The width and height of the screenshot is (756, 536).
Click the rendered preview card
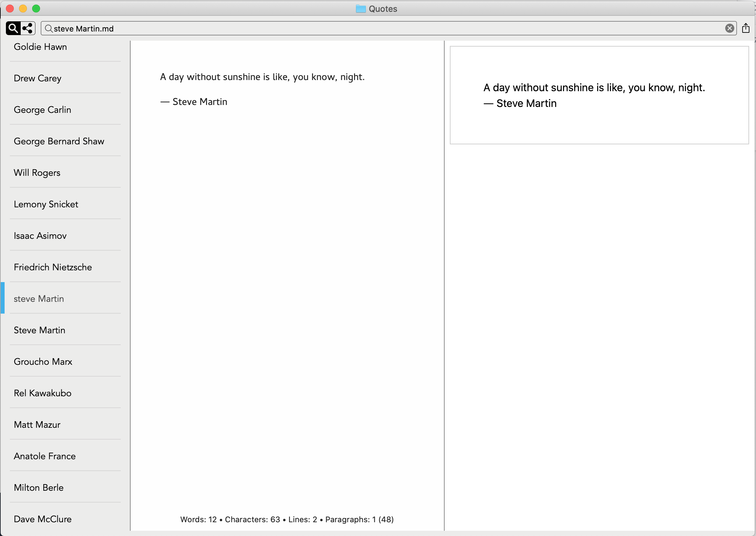tap(599, 95)
